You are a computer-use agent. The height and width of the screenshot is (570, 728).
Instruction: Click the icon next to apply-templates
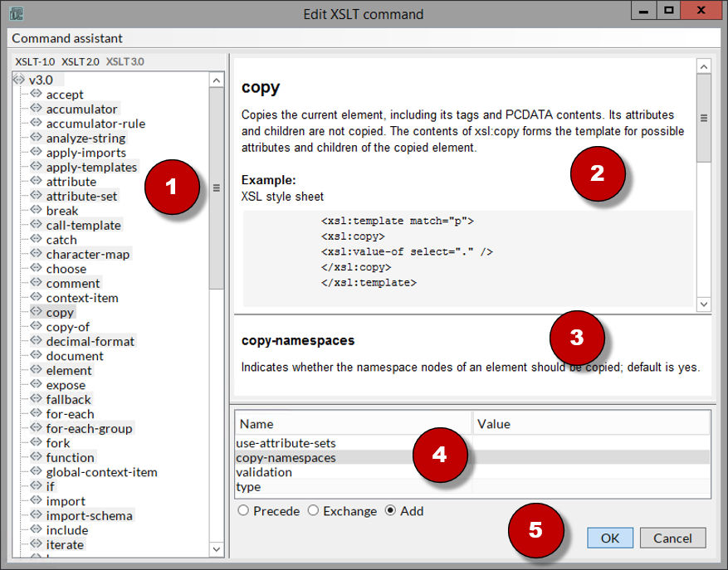pos(36,167)
